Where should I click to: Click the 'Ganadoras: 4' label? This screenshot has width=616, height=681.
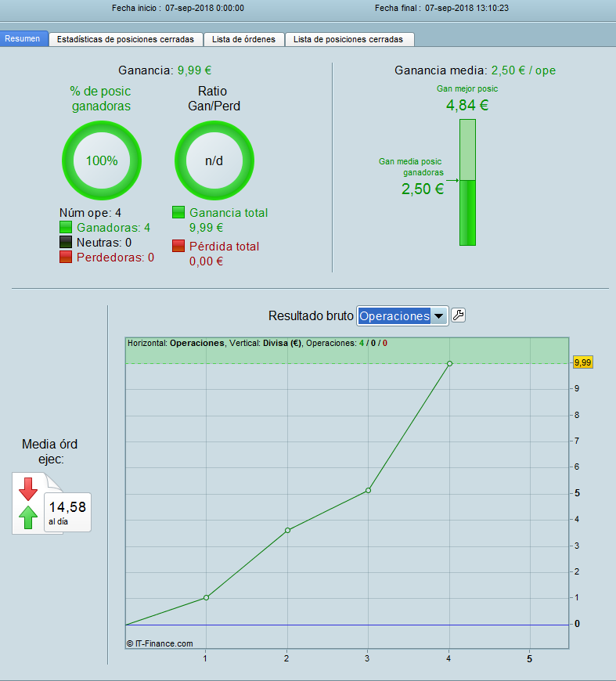(x=113, y=228)
